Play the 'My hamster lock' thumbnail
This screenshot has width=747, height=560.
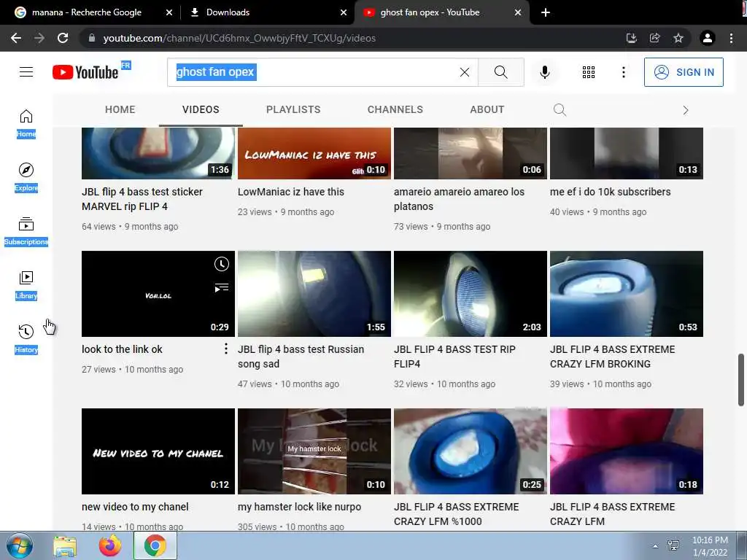[x=314, y=451]
